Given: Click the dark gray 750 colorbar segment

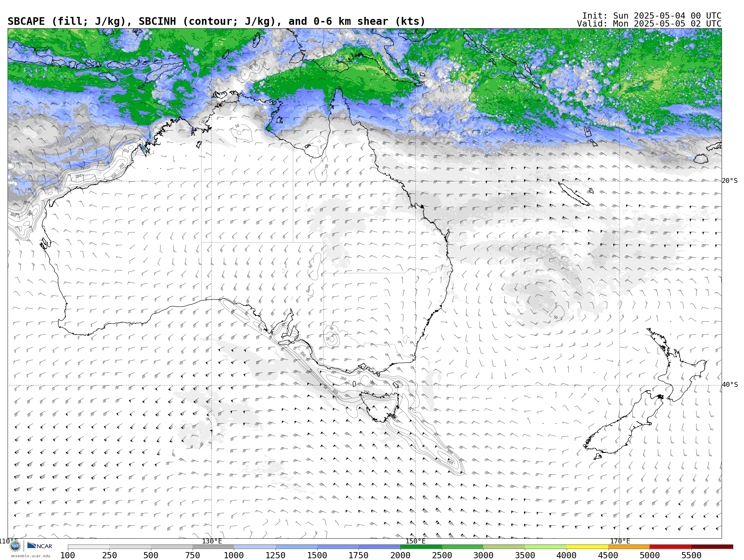Looking at the screenshot, I should (213, 547).
